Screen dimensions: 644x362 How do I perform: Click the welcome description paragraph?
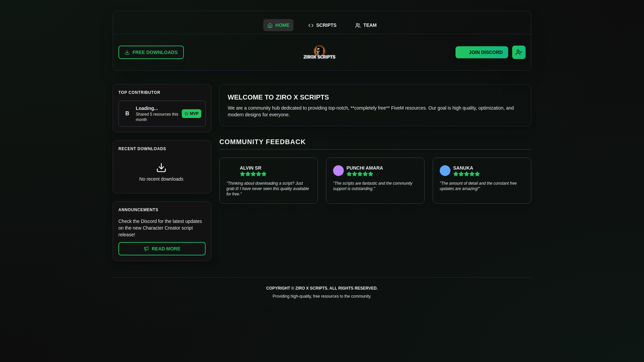[371, 111]
